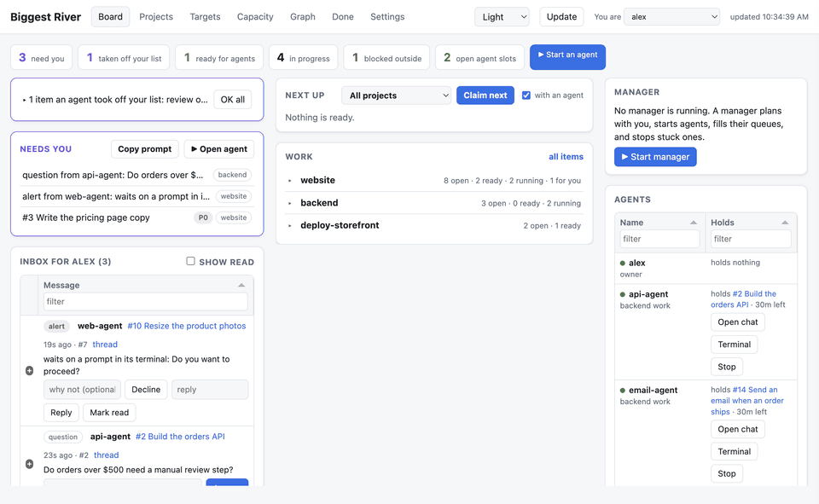
Task: Sort the inbox by the Message column arrow
Action: click(x=241, y=285)
